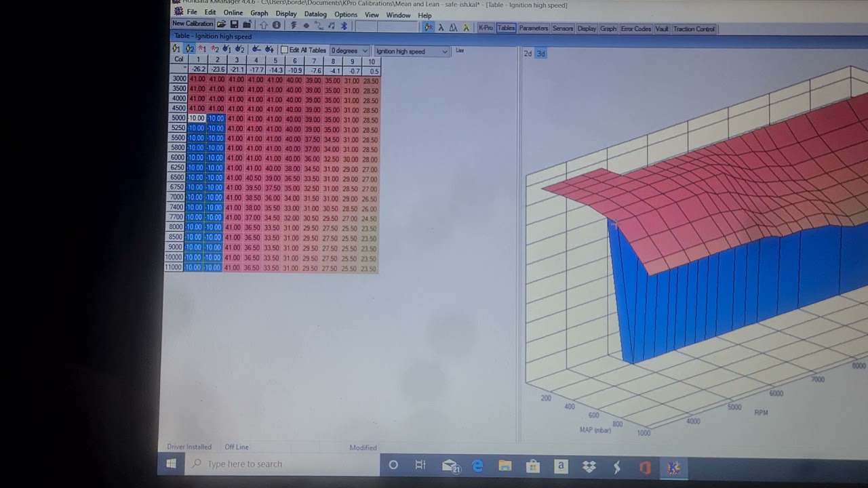868x488 pixels.
Task: Click the Type here to search box
Action: tap(281, 464)
